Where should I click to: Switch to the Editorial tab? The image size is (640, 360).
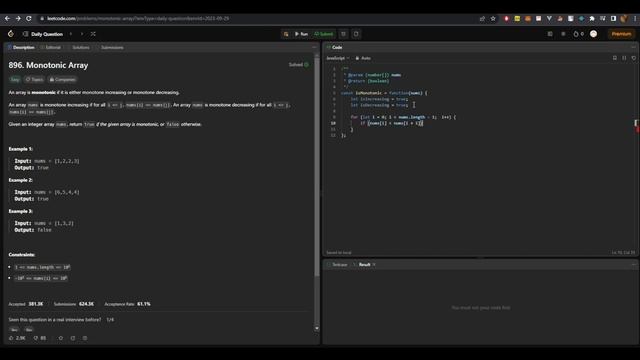point(51,47)
